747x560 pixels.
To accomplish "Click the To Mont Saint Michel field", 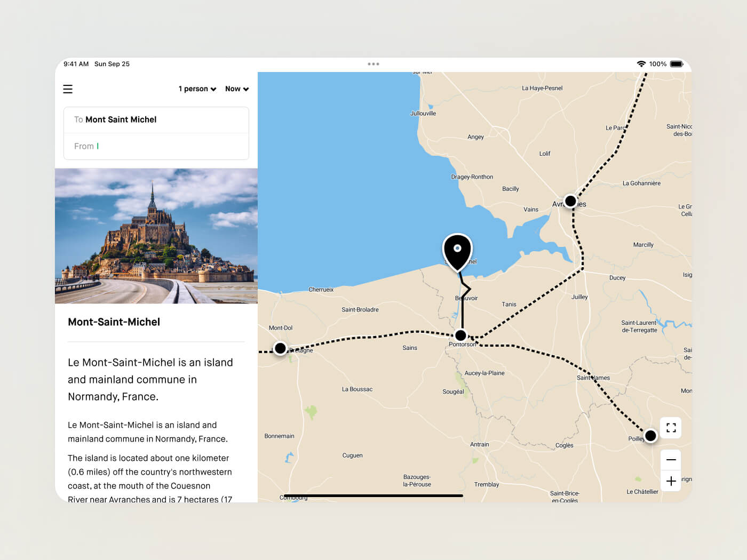I will click(156, 120).
